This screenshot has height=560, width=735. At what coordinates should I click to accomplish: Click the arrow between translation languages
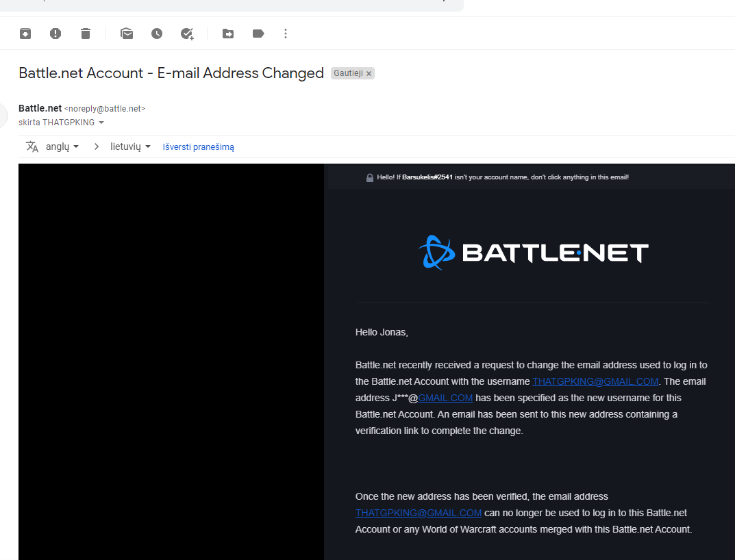click(x=97, y=147)
